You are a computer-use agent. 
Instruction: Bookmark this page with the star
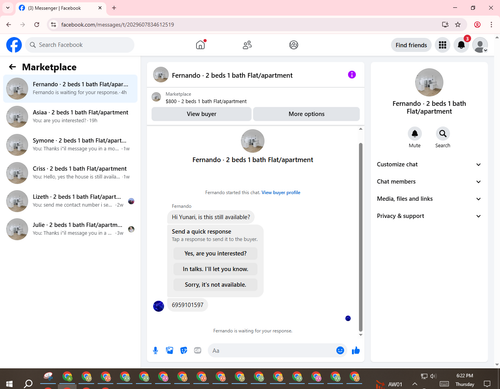tap(458, 24)
